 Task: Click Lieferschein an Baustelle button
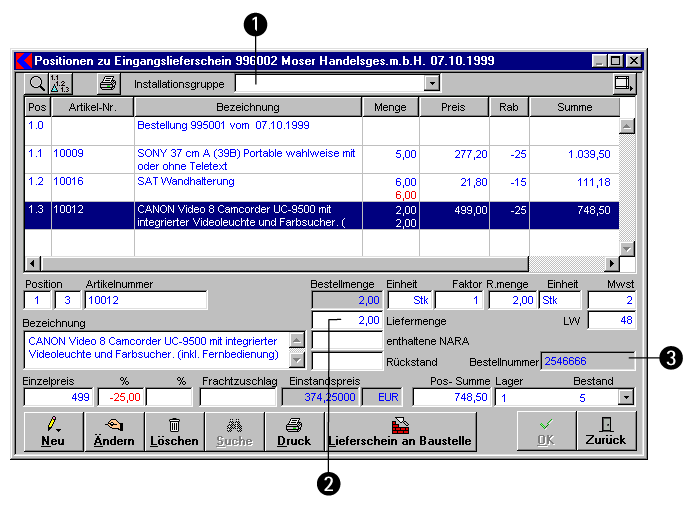[400, 431]
